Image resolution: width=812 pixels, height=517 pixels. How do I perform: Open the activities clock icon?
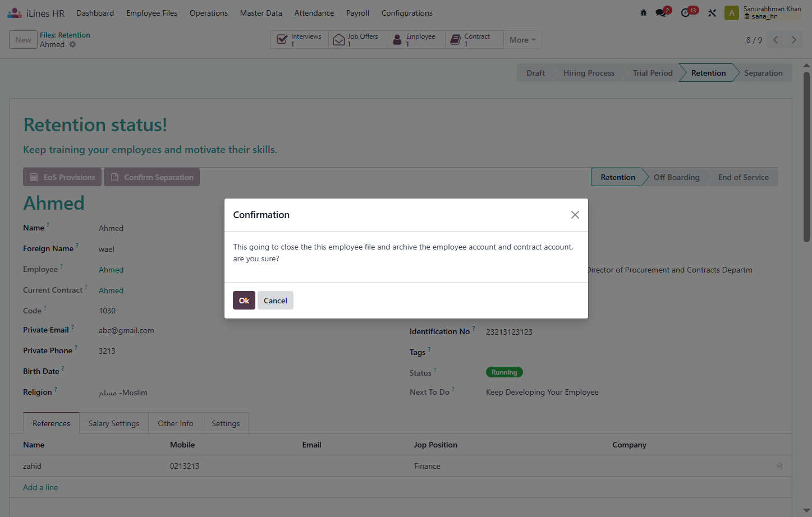click(685, 13)
